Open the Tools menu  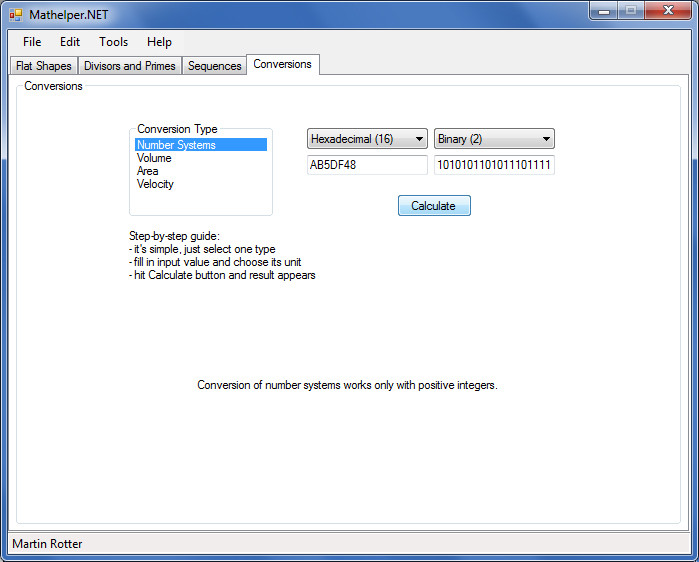(x=114, y=42)
